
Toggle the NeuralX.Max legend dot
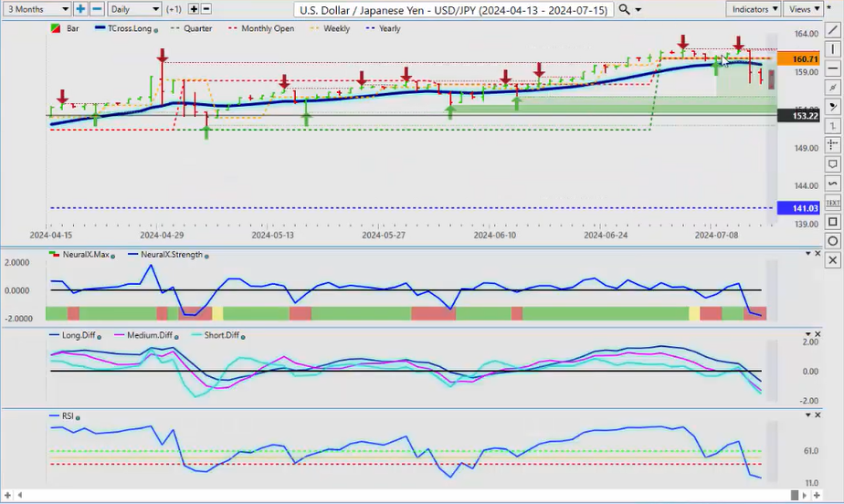click(x=112, y=256)
